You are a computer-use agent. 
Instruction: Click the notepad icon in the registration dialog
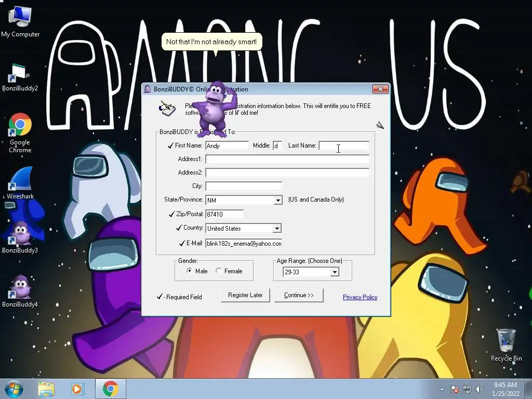167,108
